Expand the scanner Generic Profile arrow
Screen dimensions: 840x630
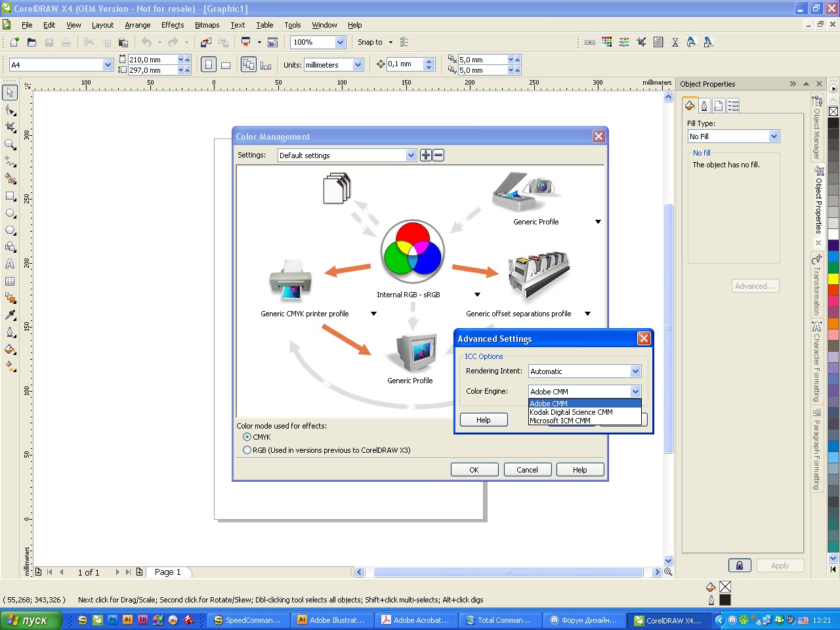598,222
